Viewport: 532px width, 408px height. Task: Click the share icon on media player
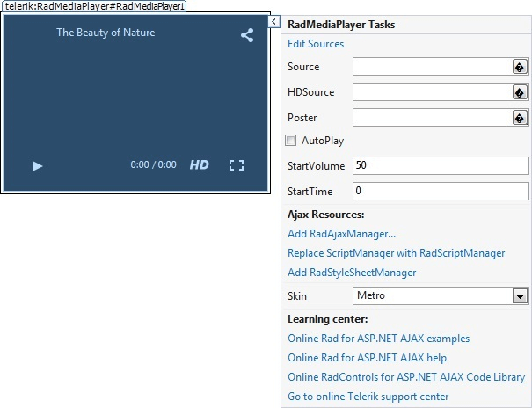[247, 36]
